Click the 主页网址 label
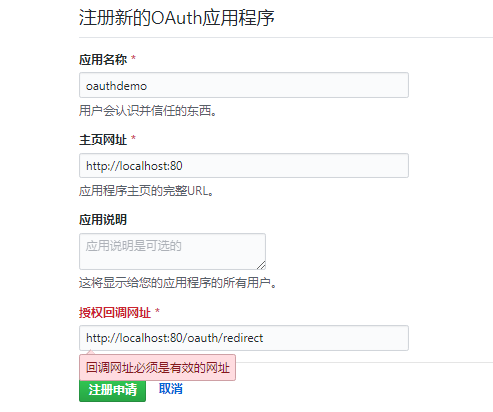Viewport: 493px width, 412px height. 103,140
